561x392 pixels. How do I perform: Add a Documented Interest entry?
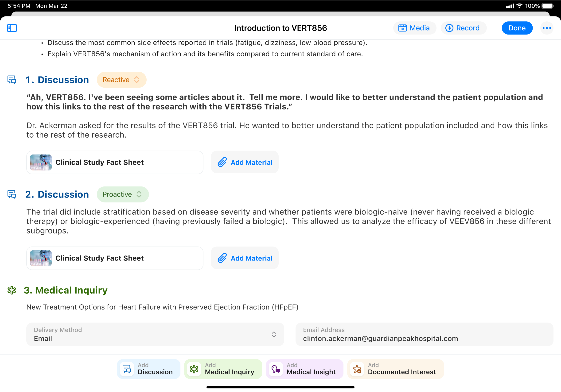[395, 369]
